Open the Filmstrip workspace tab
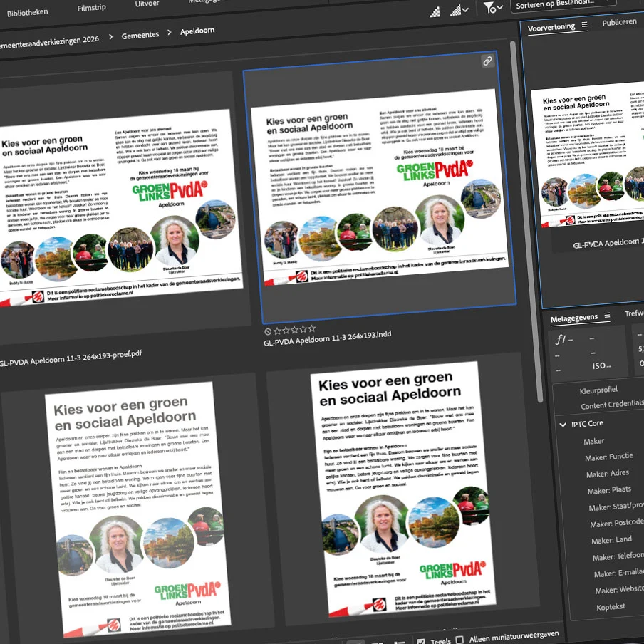 pyautogui.click(x=92, y=8)
